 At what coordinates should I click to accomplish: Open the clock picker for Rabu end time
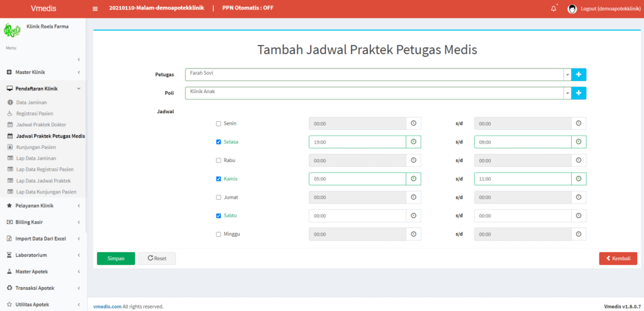[x=579, y=160]
